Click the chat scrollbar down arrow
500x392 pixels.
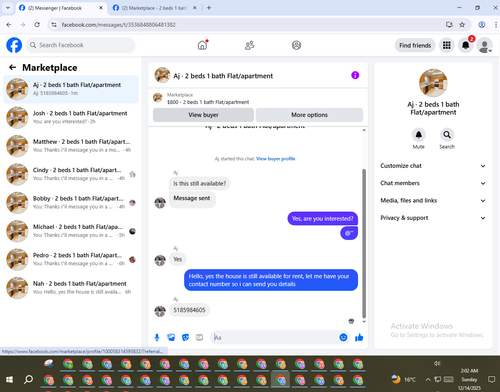coord(364,322)
